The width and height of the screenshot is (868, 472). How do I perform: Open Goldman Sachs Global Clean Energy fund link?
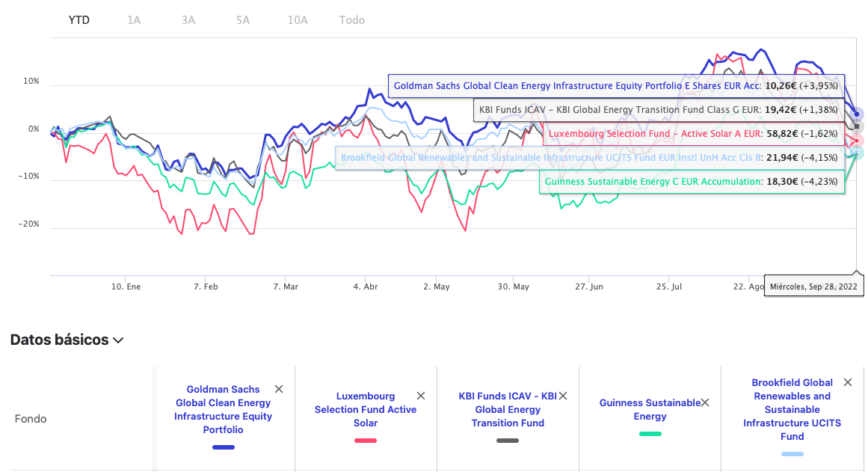coord(224,409)
